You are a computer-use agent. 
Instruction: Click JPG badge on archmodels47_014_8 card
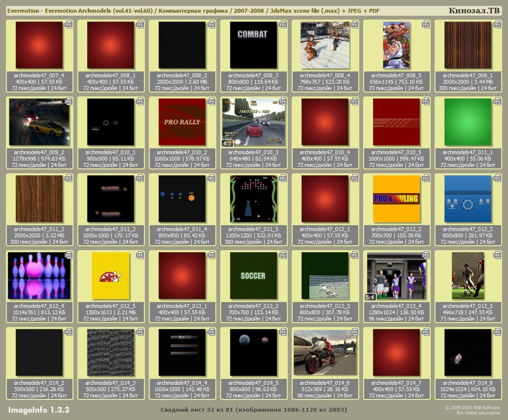tap(497, 332)
